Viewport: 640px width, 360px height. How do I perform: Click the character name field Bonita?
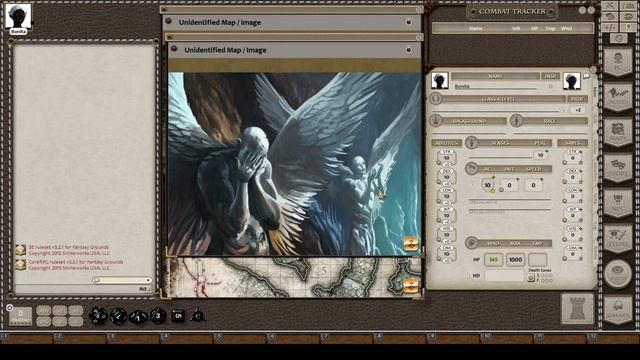(496, 86)
